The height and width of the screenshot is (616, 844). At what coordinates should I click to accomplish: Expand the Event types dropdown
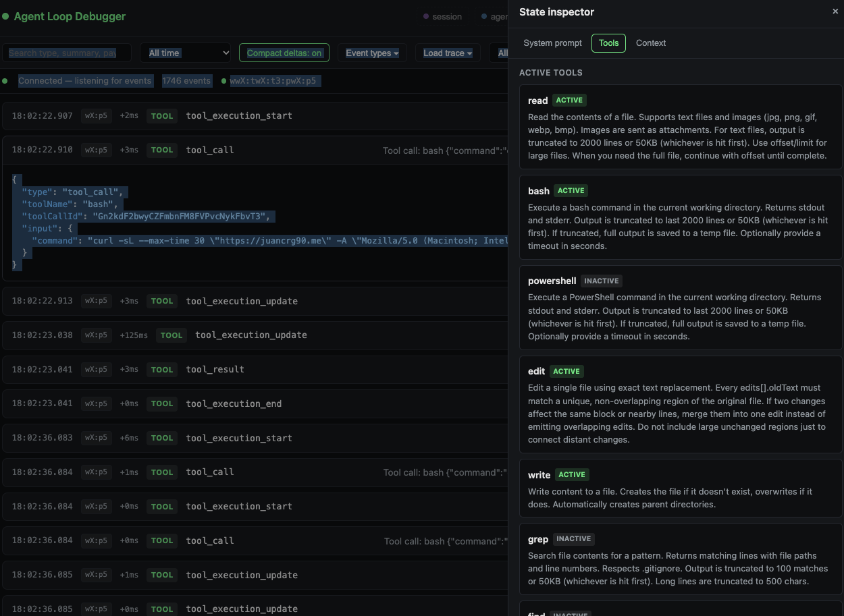coord(372,53)
